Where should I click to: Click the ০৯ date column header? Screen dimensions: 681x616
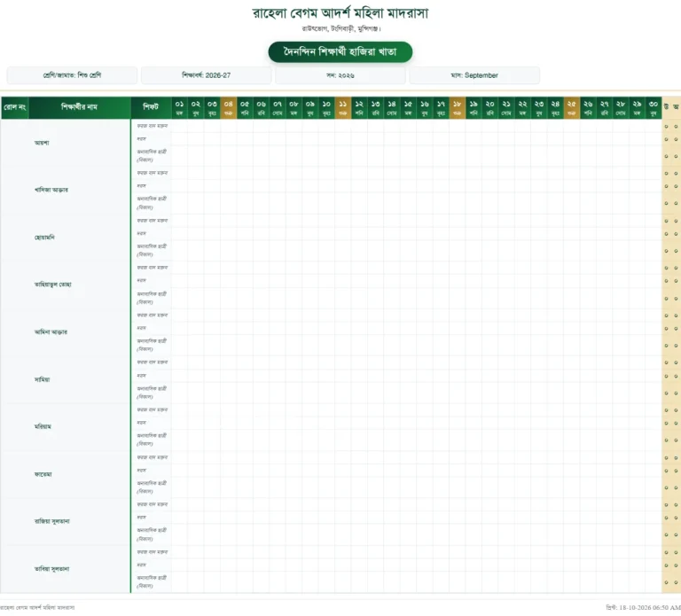pyautogui.click(x=310, y=107)
